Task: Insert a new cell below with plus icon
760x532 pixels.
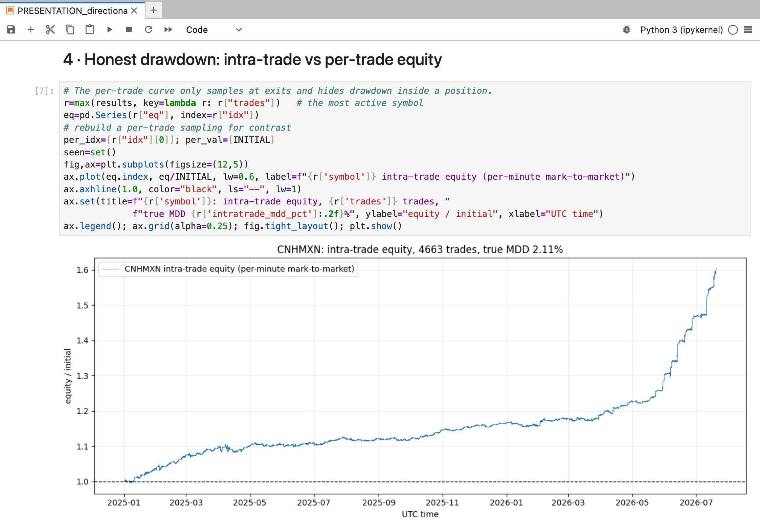Action: tap(31, 30)
